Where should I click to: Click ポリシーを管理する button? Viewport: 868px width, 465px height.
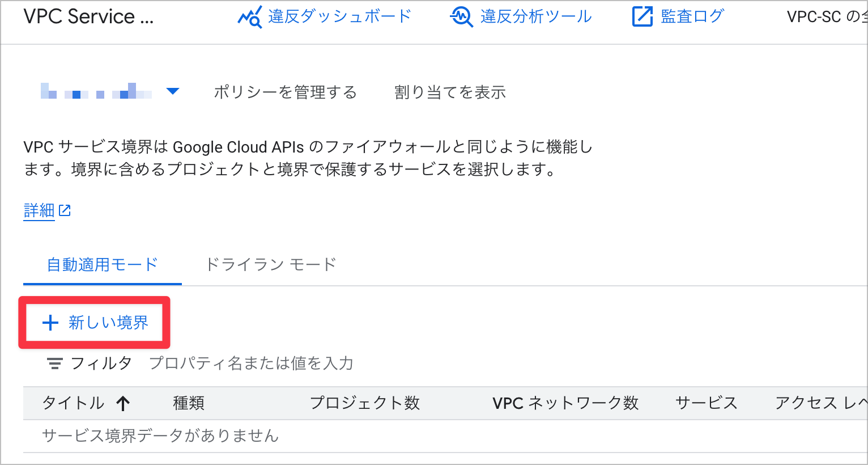coord(285,92)
